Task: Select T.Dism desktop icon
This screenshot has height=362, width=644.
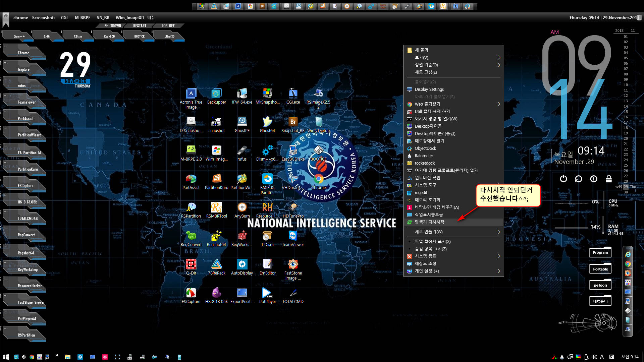Action: click(267, 239)
